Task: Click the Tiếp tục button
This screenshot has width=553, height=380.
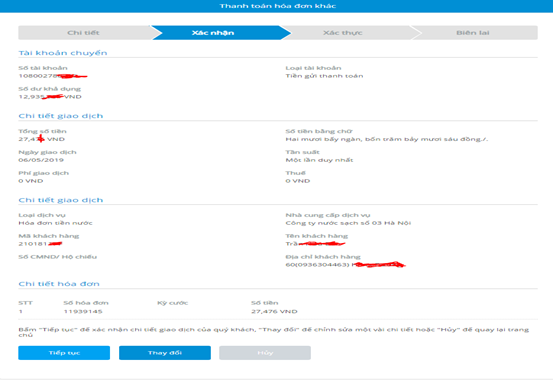Action: click(x=64, y=352)
